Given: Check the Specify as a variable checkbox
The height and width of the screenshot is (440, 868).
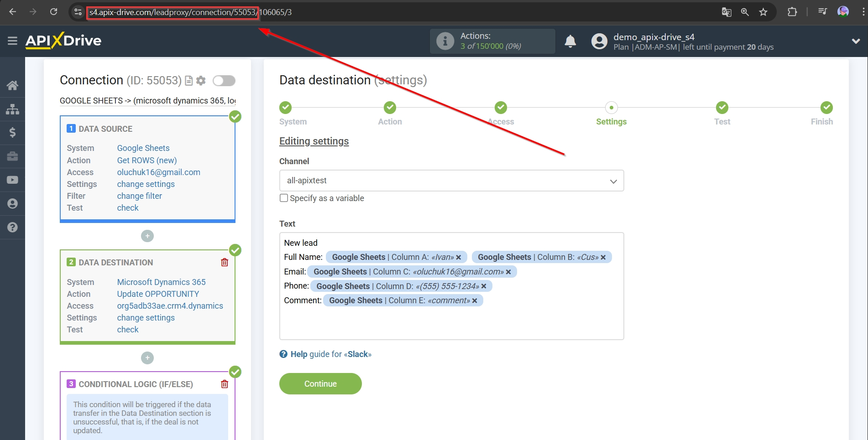Looking at the screenshot, I should pos(284,198).
